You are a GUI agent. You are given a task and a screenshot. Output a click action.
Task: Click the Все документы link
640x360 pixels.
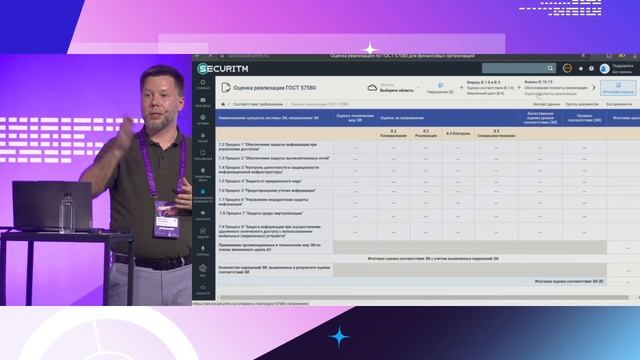pyautogui.click(x=619, y=104)
